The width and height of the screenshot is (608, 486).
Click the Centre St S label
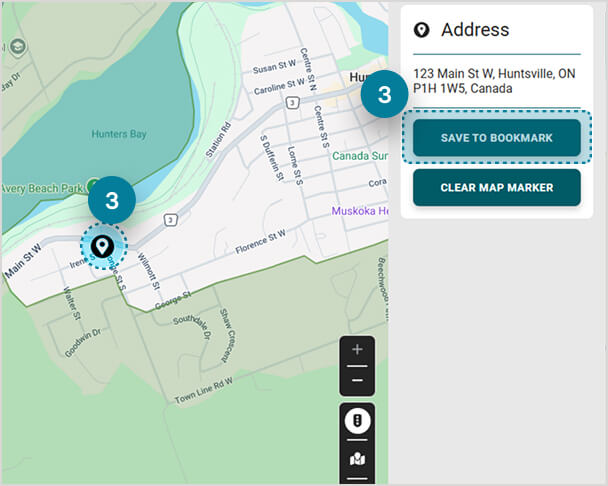(321, 126)
